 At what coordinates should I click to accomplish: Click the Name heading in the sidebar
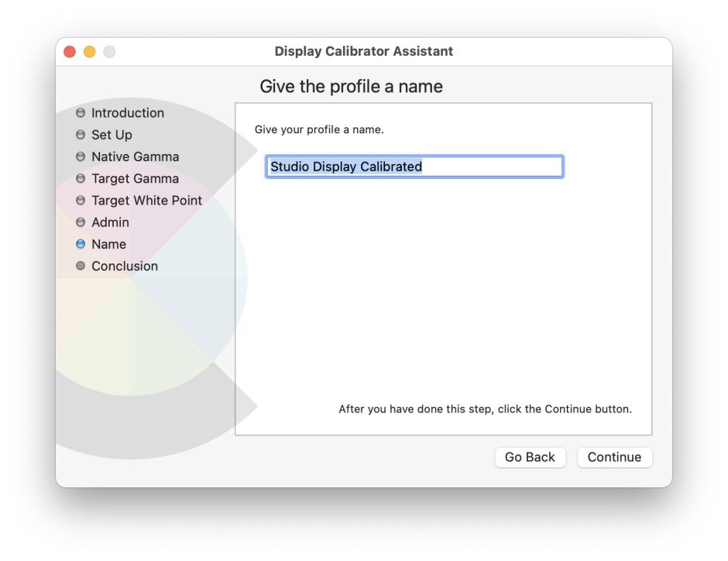pos(108,244)
